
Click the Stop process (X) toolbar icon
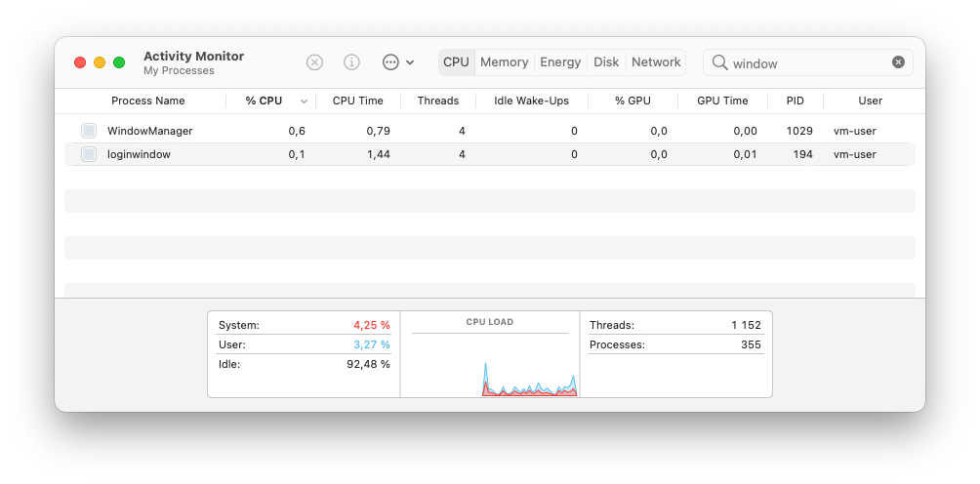[314, 62]
